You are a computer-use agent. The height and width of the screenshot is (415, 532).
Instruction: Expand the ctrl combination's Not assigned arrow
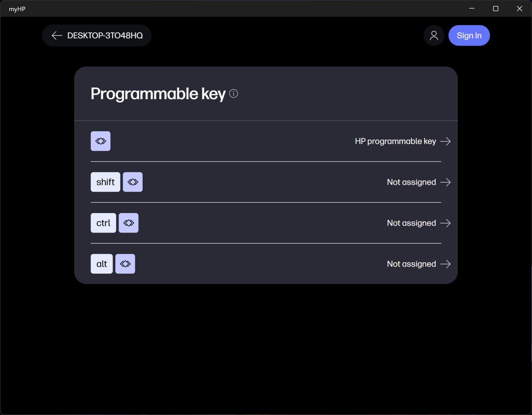(446, 223)
